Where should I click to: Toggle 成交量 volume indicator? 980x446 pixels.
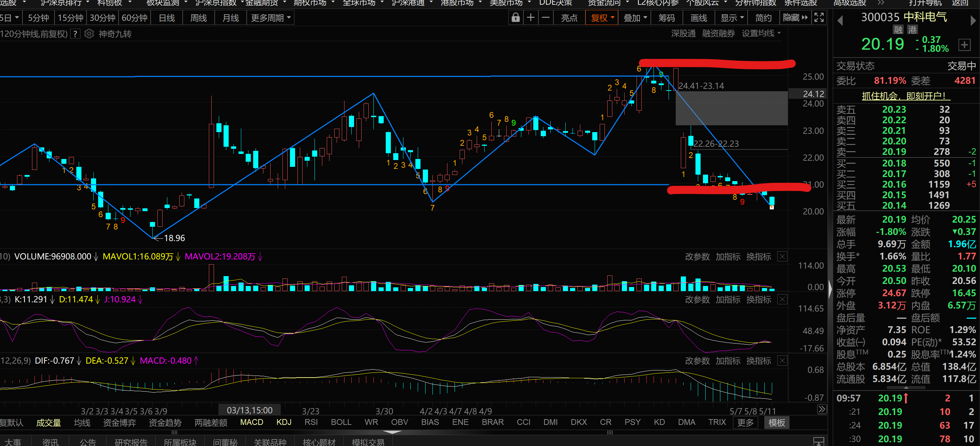click(48, 423)
